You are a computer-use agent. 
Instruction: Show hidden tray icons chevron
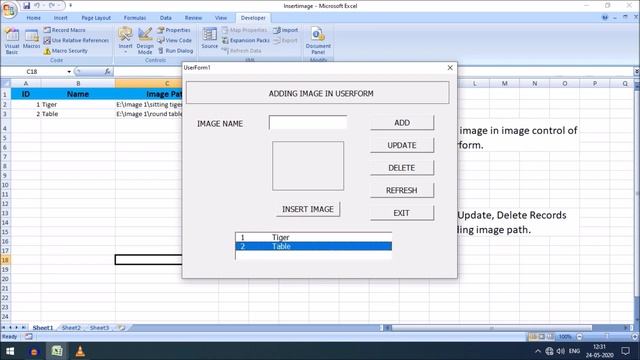pyautogui.click(x=538, y=351)
